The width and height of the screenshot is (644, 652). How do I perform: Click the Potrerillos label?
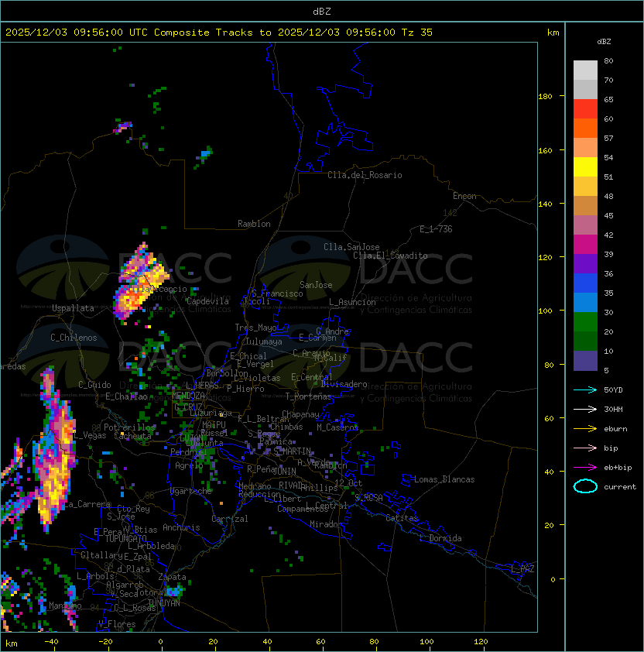129,427
